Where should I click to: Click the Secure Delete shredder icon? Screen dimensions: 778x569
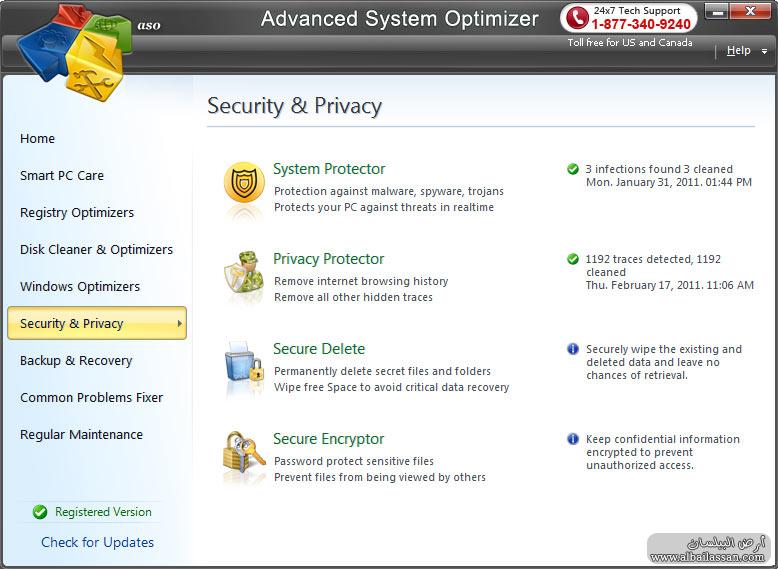click(244, 362)
